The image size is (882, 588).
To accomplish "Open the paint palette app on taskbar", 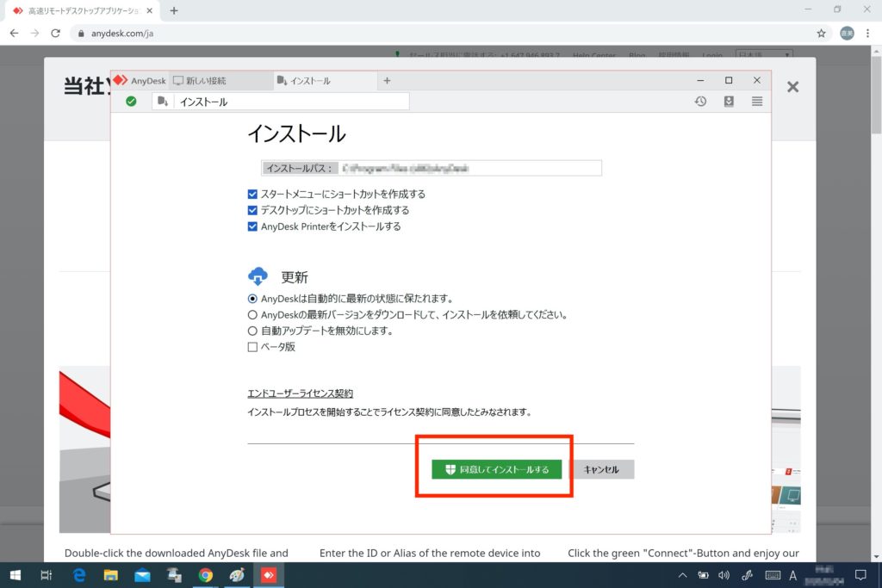I will (237, 575).
